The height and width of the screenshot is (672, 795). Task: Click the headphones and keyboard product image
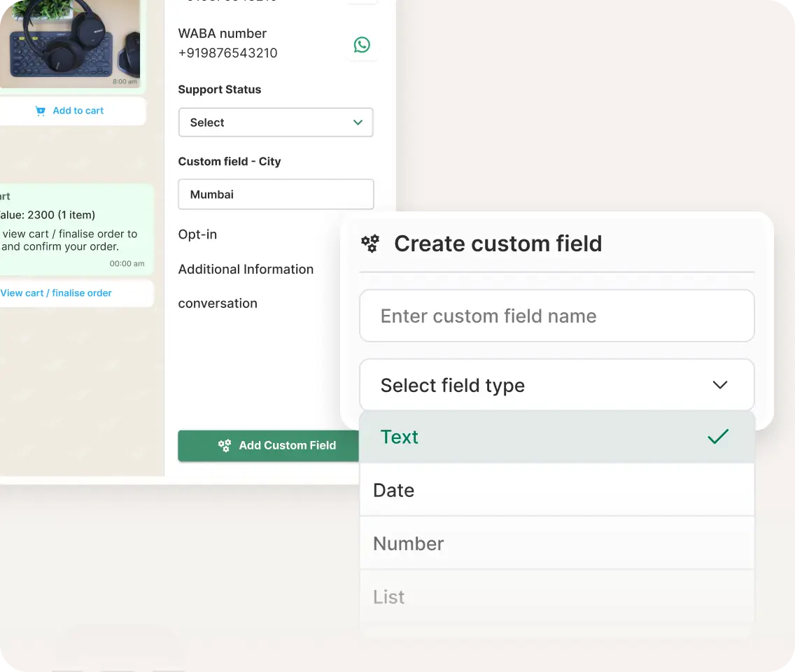coord(70,42)
